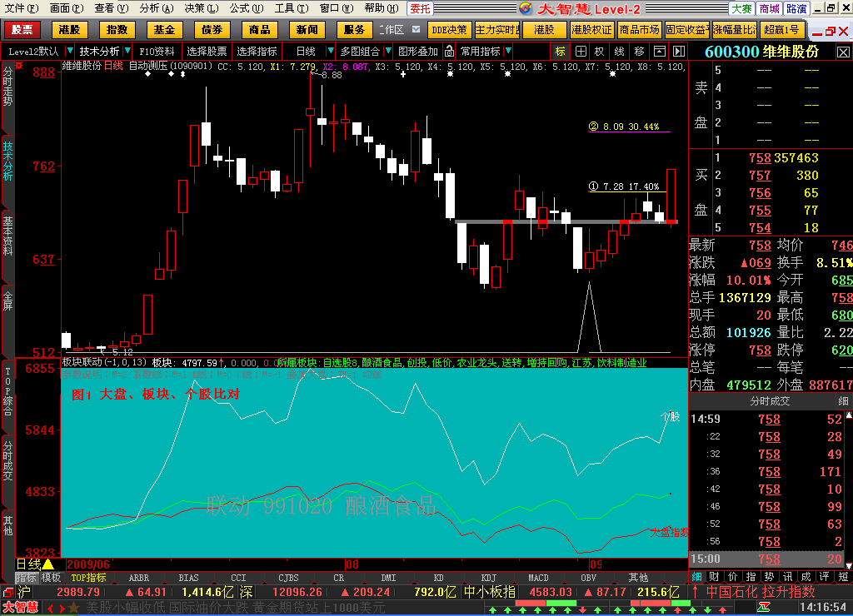Click the 基金 button
Image resolution: width=853 pixels, height=616 pixels.
[164, 29]
